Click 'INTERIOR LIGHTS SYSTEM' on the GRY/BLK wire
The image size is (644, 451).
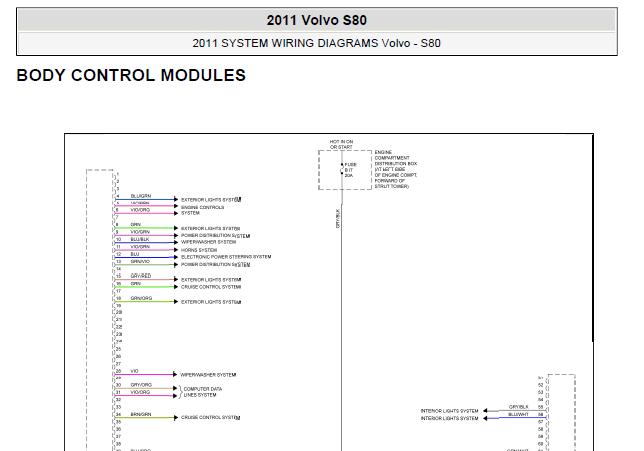pyautogui.click(x=449, y=411)
